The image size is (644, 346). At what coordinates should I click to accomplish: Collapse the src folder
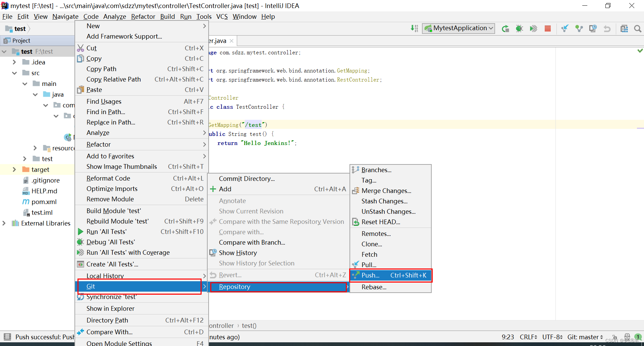click(14, 73)
